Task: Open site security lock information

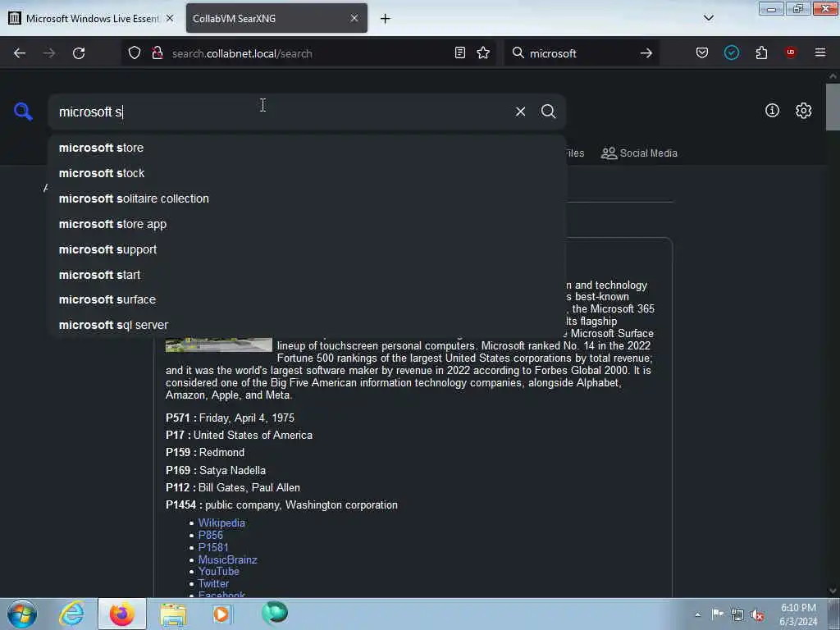Action: point(157,53)
